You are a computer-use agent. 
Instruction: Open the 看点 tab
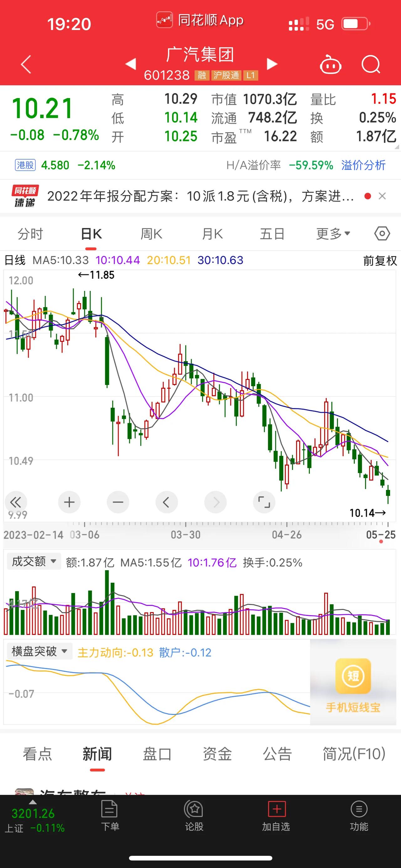click(37, 754)
